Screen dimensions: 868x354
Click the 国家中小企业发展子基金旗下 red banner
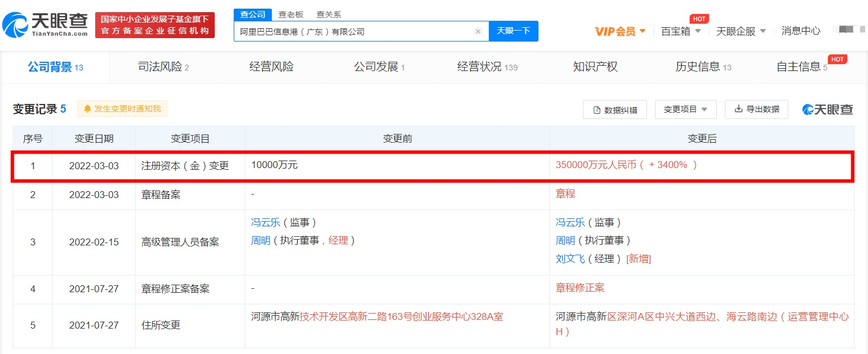pos(155,25)
